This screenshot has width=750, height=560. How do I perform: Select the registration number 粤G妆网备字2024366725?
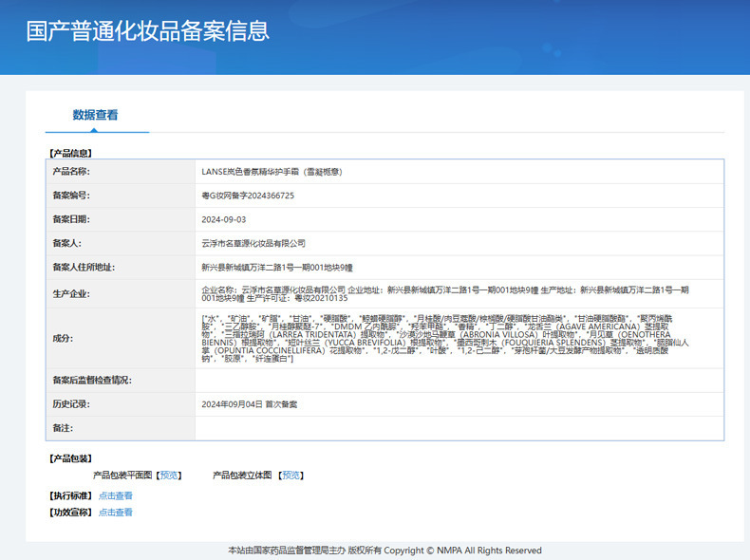click(248, 196)
